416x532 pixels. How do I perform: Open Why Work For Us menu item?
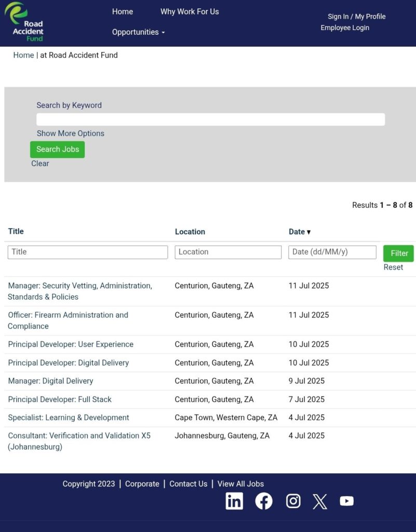[190, 11]
